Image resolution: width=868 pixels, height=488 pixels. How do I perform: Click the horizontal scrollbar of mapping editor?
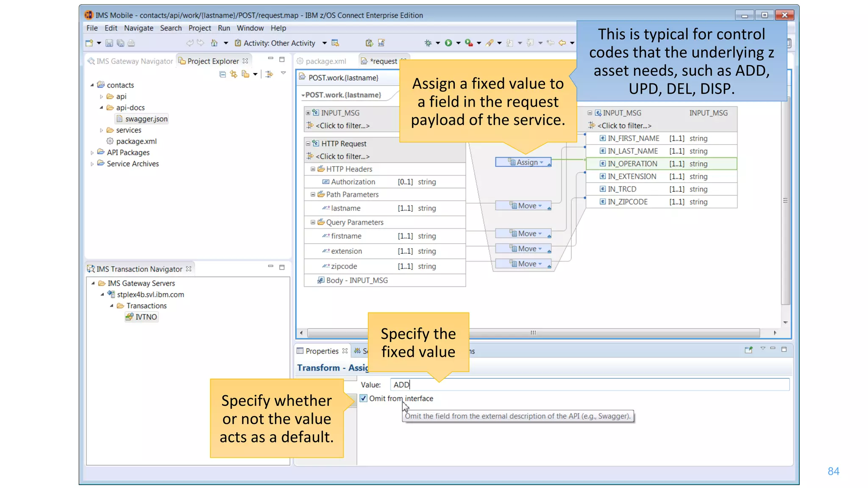tap(533, 333)
